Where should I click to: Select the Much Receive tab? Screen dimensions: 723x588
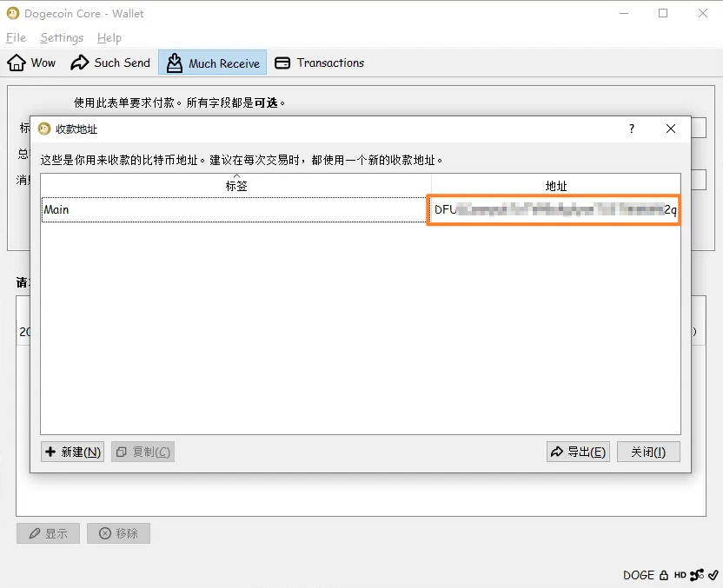(213, 63)
